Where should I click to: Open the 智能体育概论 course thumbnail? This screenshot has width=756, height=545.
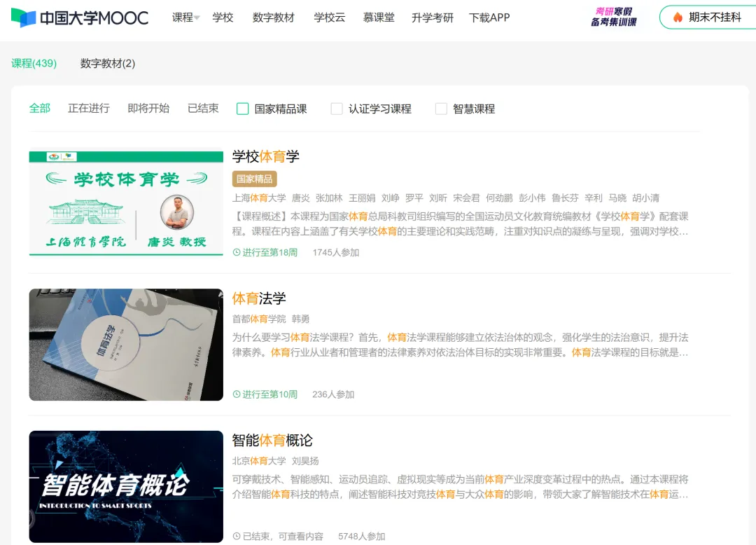click(x=126, y=487)
